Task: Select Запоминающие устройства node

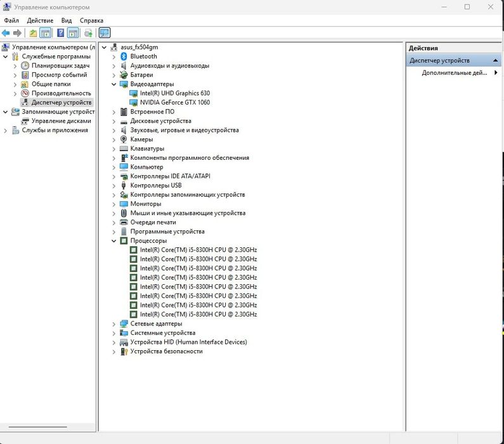Action: [x=58, y=112]
